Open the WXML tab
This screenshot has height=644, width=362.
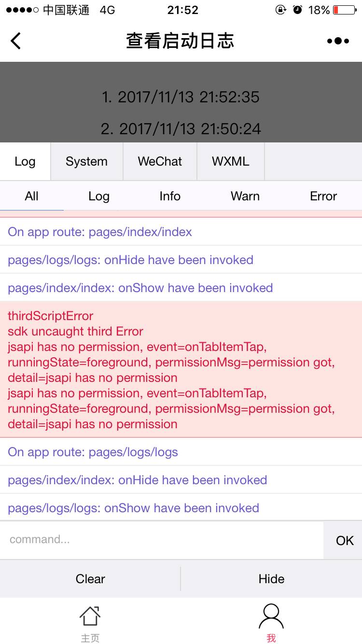point(231,162)
